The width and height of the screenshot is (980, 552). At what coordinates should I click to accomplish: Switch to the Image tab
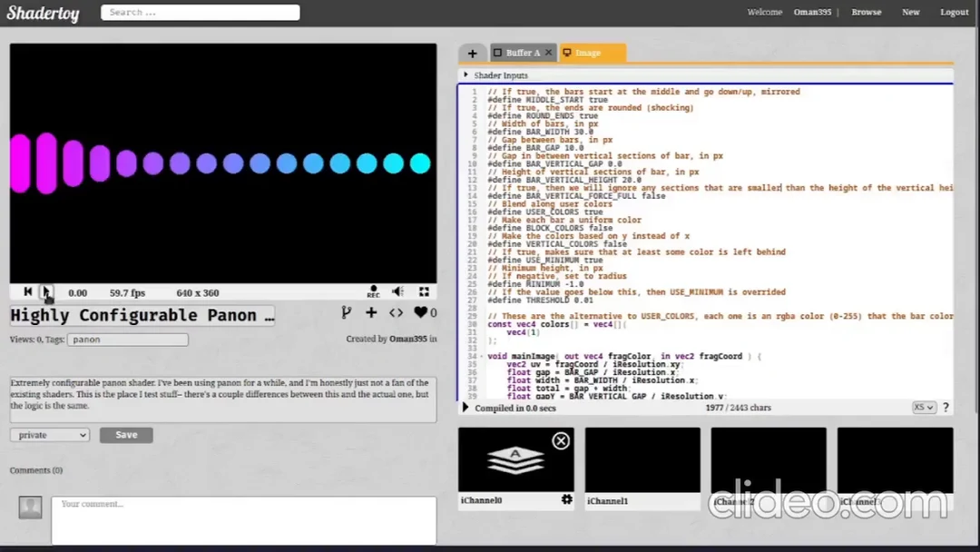tap(592, 53)
